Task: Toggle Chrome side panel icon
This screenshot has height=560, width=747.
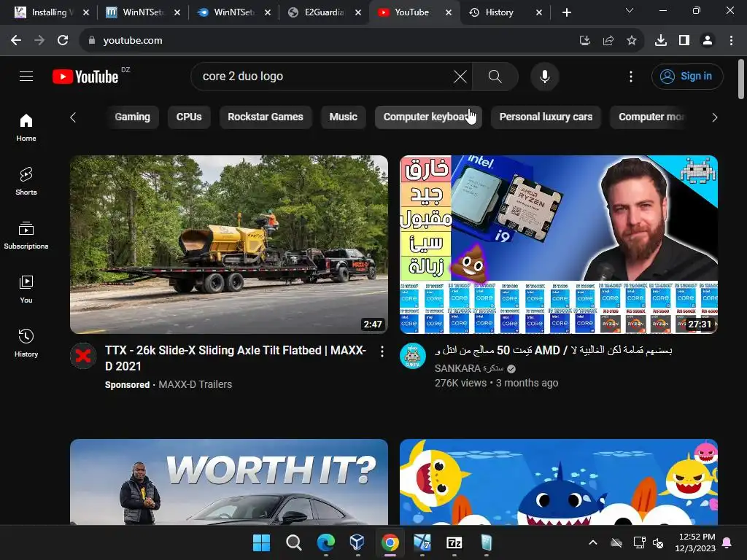Action: tap(684, 41)
